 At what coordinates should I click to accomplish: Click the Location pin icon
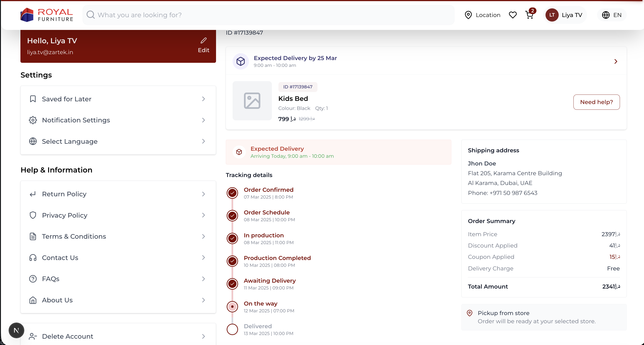(468, 15)
